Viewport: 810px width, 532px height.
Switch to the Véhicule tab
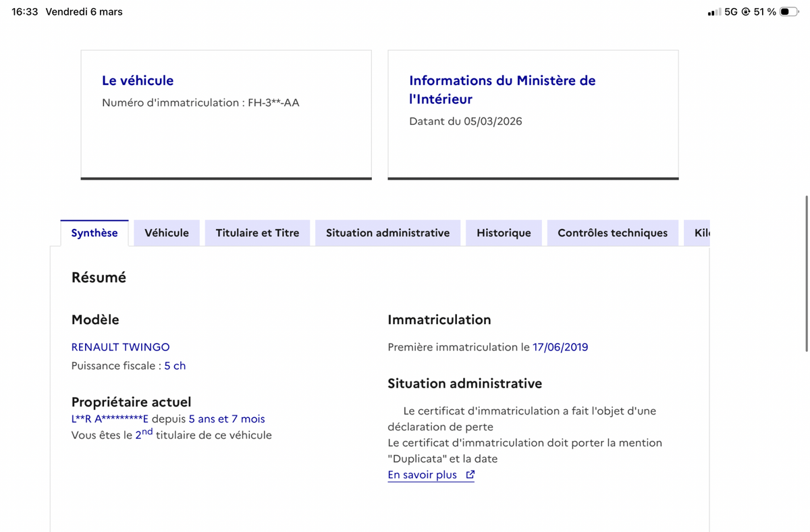[x=167, y=233]
